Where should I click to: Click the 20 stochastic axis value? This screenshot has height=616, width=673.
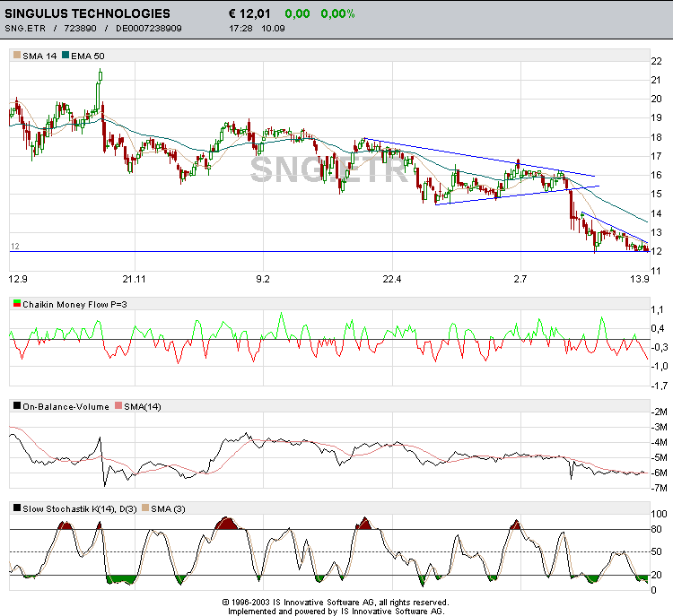[x=656, y=575]
